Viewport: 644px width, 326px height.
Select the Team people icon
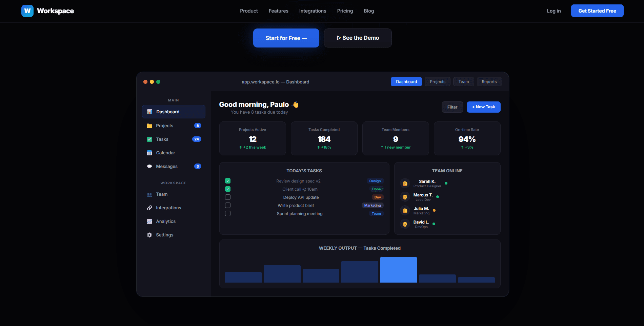[x=149, y=194]
